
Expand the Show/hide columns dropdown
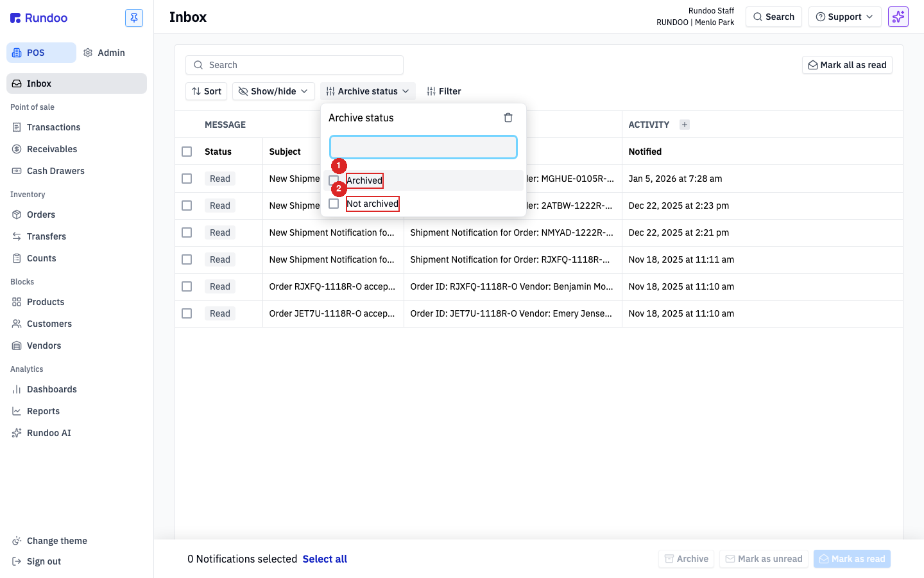click(273, 91)
